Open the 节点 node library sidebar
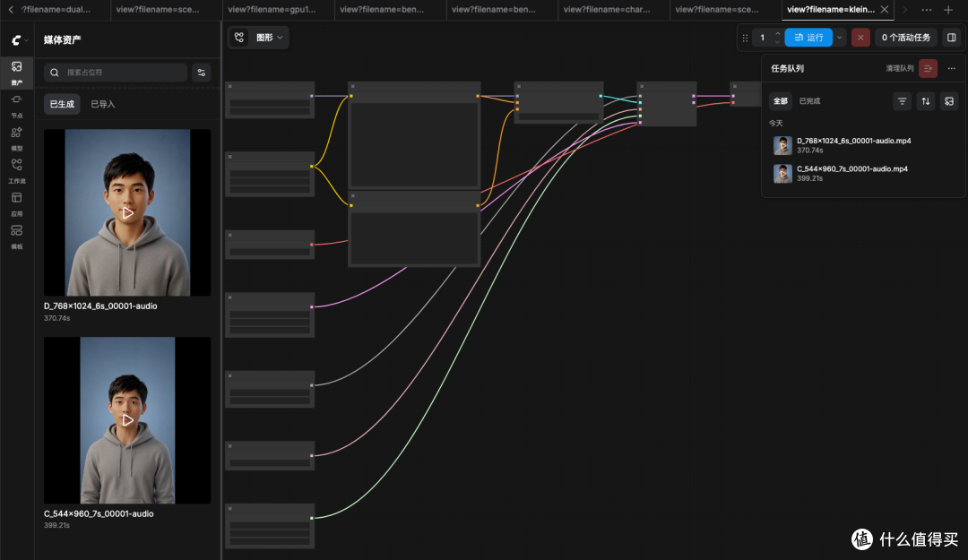 coord(17,106)
